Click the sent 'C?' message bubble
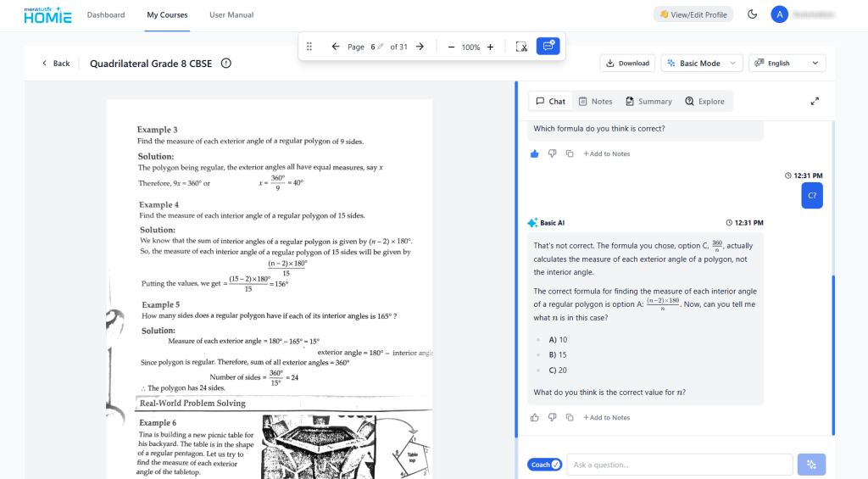Image resolution: width=868 pixels, height=479 pixels. coord(812,196)
